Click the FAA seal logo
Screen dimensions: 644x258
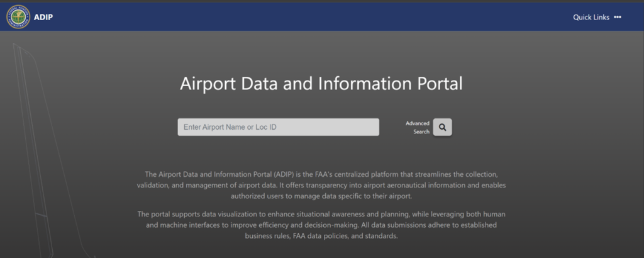18,17
